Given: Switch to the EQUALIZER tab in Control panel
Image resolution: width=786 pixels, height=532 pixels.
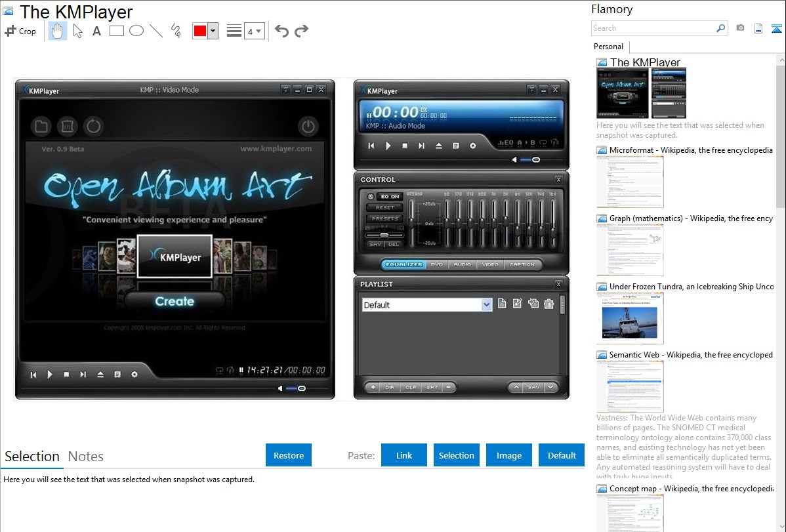Looking at the screenshot, I should click(404, 265).
